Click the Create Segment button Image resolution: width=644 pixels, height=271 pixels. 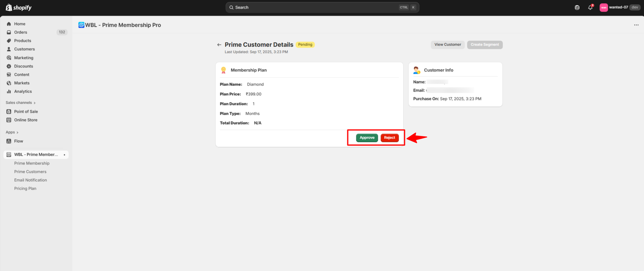(x=485, y=45)
